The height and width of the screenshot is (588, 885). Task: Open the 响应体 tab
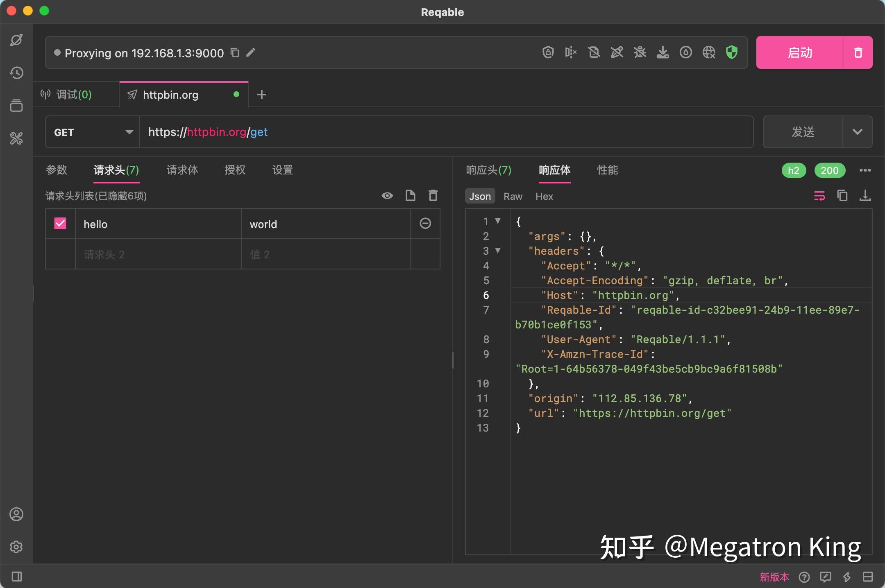(555, 170)
